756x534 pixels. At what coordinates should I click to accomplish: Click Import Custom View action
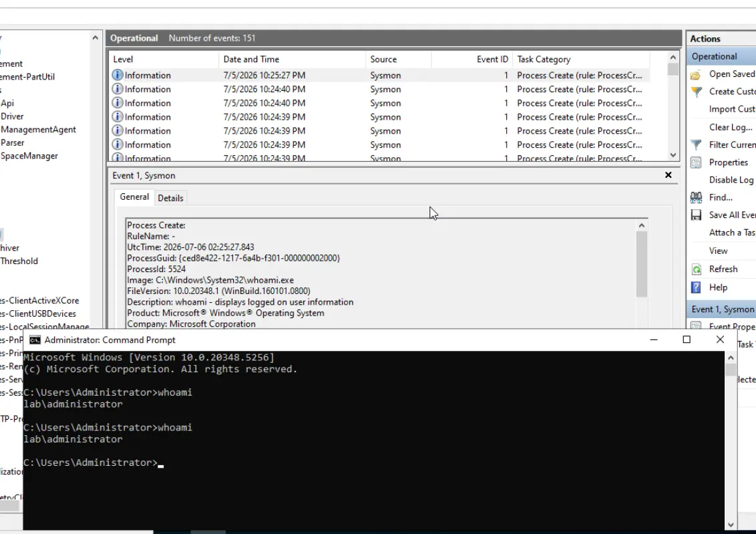coord(732,110)
